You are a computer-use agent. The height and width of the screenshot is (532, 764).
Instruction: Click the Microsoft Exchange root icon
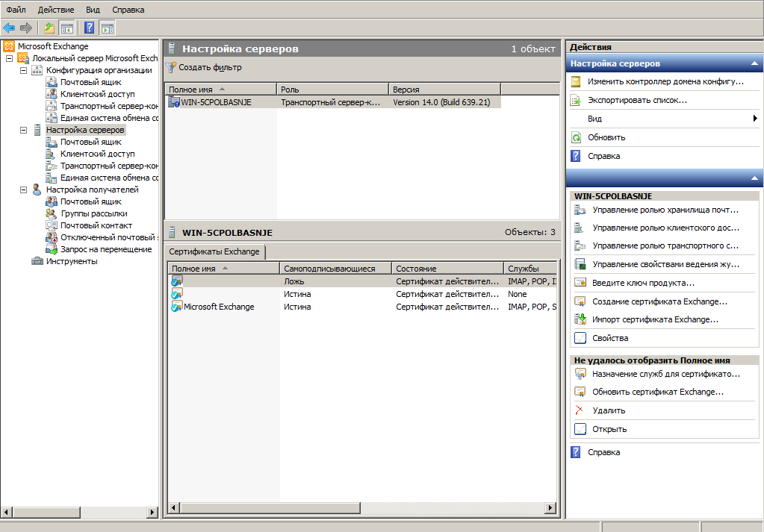tap(9, 46)
